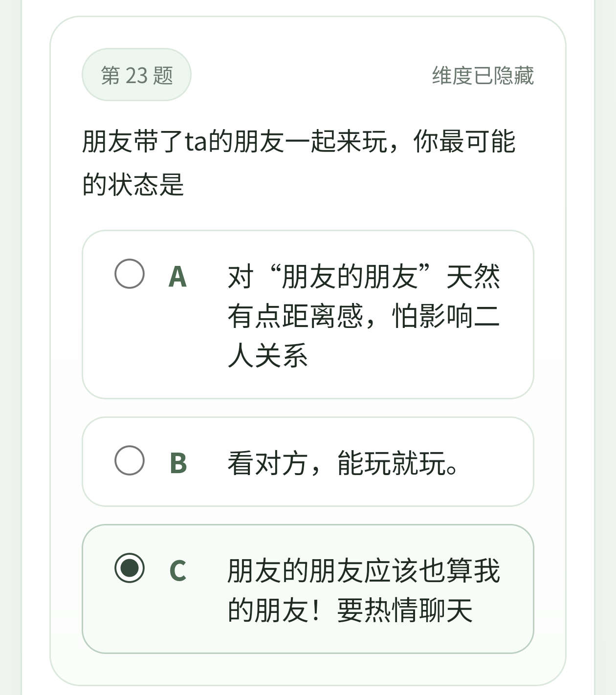
Task: Click the selected radio button for option C
Action: click(x=130, y=568)
